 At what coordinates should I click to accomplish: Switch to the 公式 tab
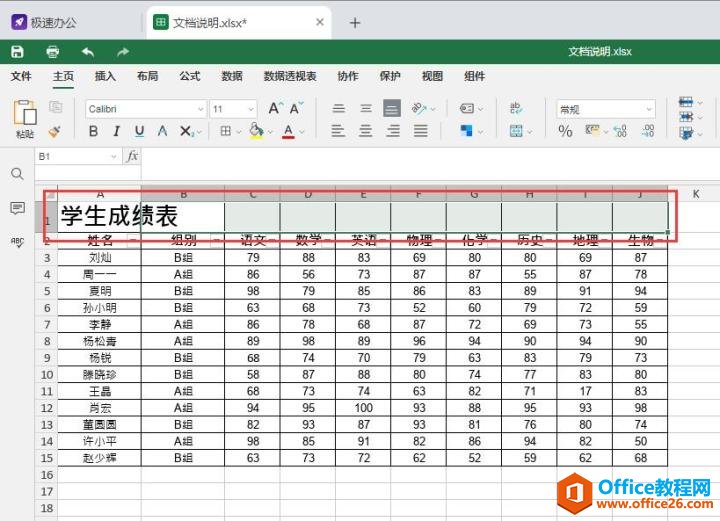point(190,76)
